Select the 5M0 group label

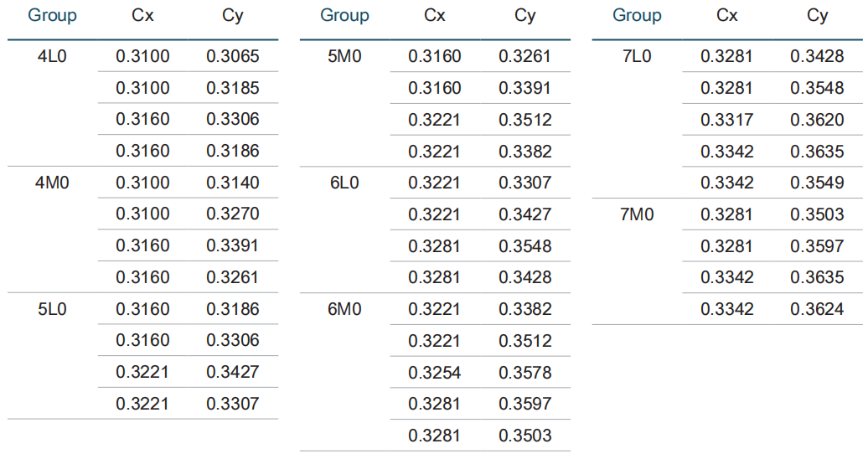point(344,56)
